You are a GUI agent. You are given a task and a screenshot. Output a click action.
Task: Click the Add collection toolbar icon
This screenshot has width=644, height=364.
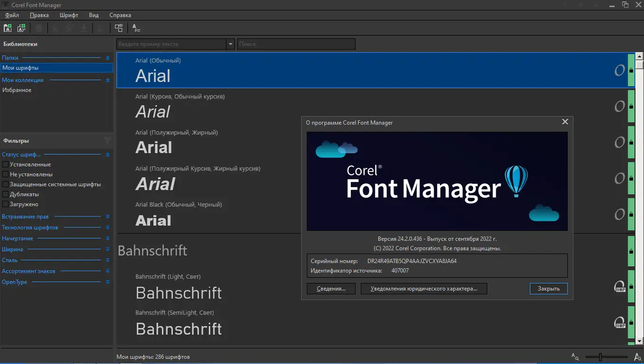[x=21, y=28]
